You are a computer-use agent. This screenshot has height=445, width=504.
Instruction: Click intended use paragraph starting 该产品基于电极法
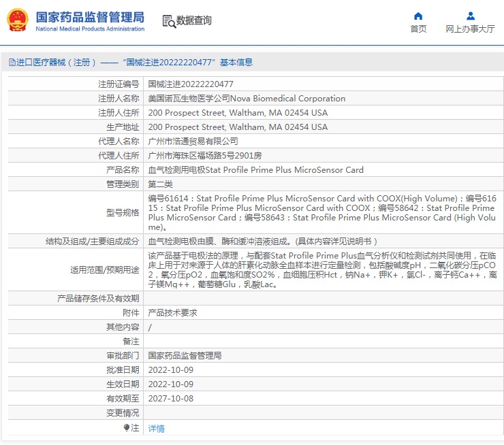click(x=322, y=269)
